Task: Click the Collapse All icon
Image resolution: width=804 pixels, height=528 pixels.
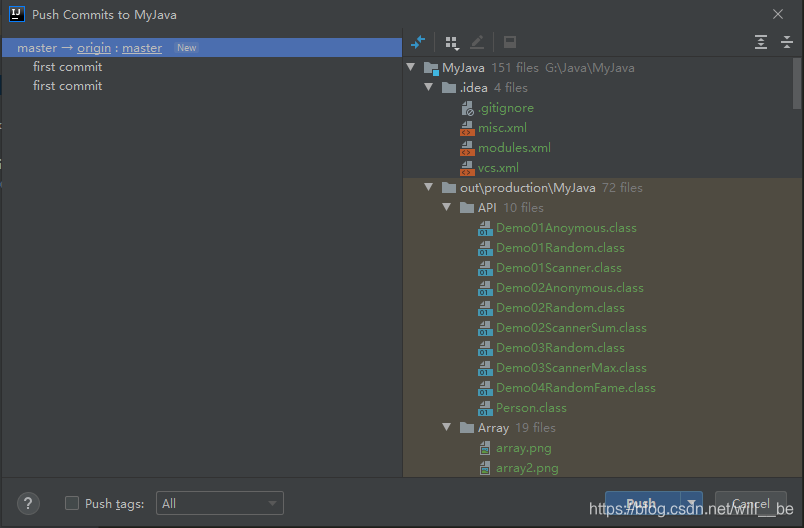Action: [787, 42]
